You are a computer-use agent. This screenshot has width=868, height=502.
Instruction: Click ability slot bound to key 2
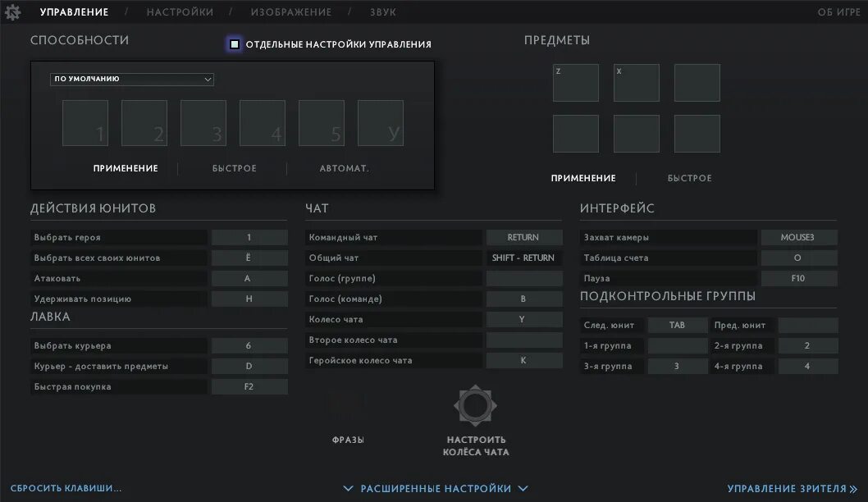point(144,123)
